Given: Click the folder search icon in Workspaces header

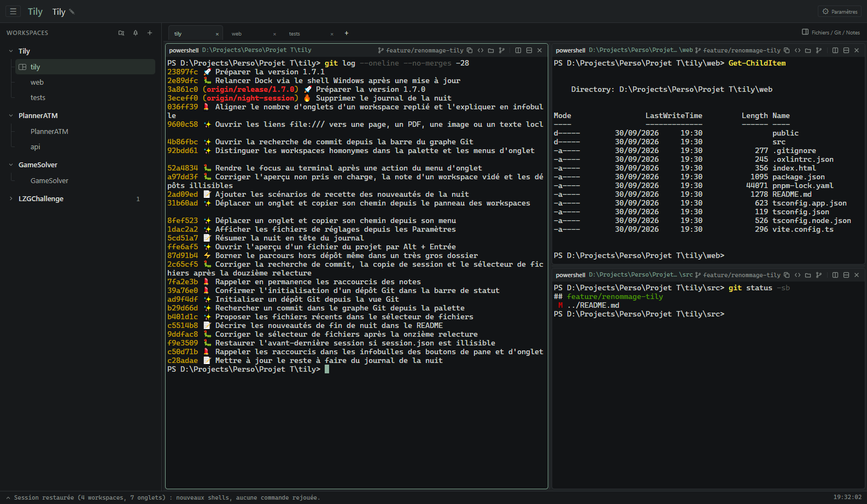Looking at the screenshot, I should [121, 33].
